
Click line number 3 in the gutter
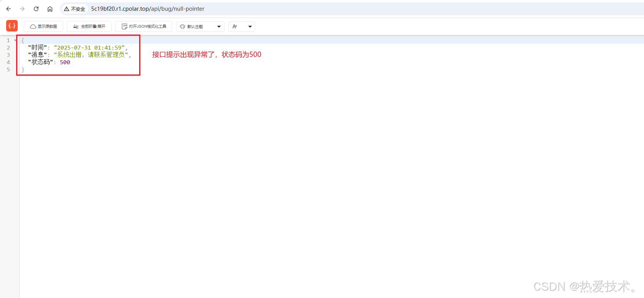(x=8, y=55)
